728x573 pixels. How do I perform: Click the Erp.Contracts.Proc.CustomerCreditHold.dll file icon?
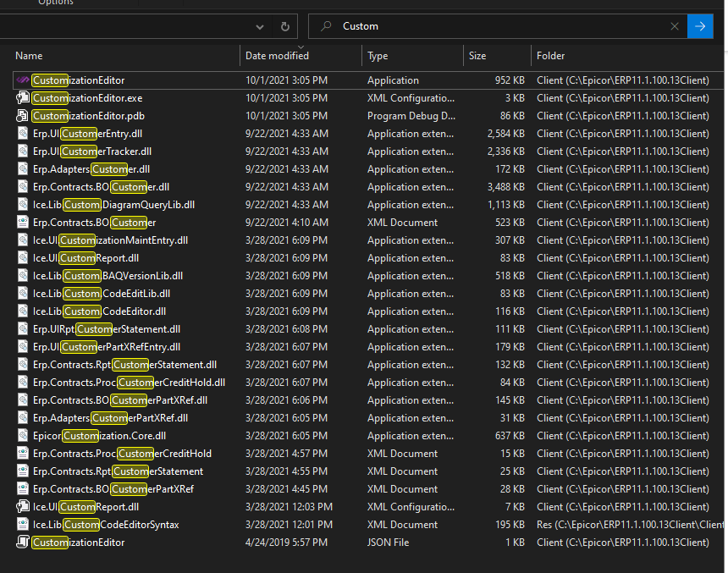click(23, 383)
